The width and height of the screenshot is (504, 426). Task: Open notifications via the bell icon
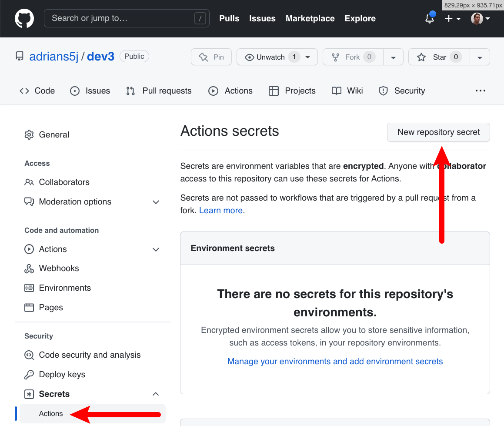[x=430, y=18]
